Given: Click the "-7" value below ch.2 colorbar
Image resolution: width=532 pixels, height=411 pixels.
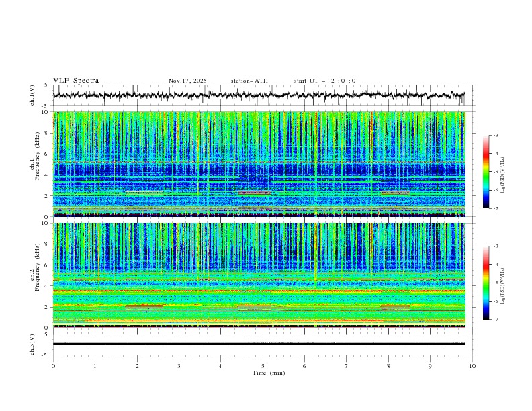Looking at the screenshot, I should pyautogui.click(x=496, y=320).
